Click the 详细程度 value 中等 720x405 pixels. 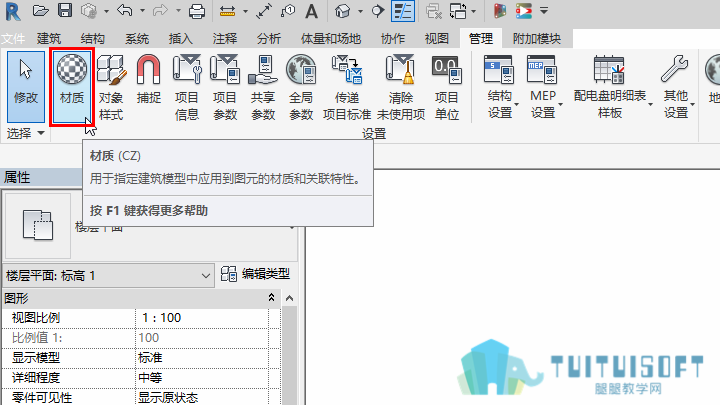(202, 378)
